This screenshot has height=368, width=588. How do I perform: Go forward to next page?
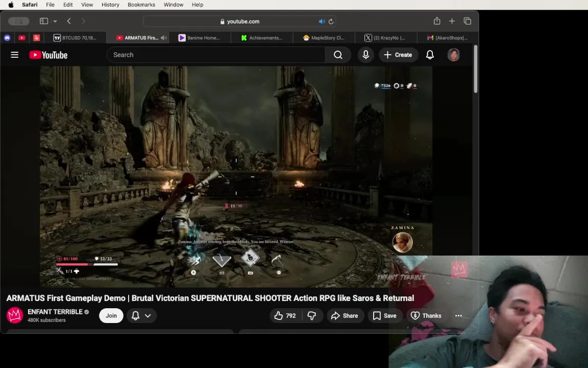(83, 21)
